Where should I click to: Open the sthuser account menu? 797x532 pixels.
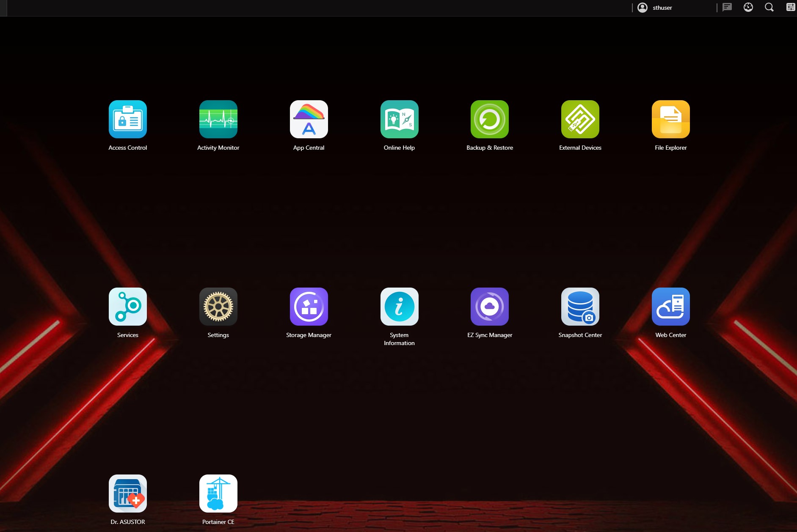tap(655, 8)
